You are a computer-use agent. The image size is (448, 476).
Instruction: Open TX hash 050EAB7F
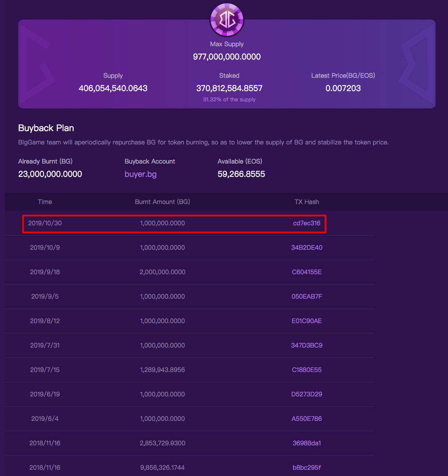pyautogui.click(x=307, y=296)
